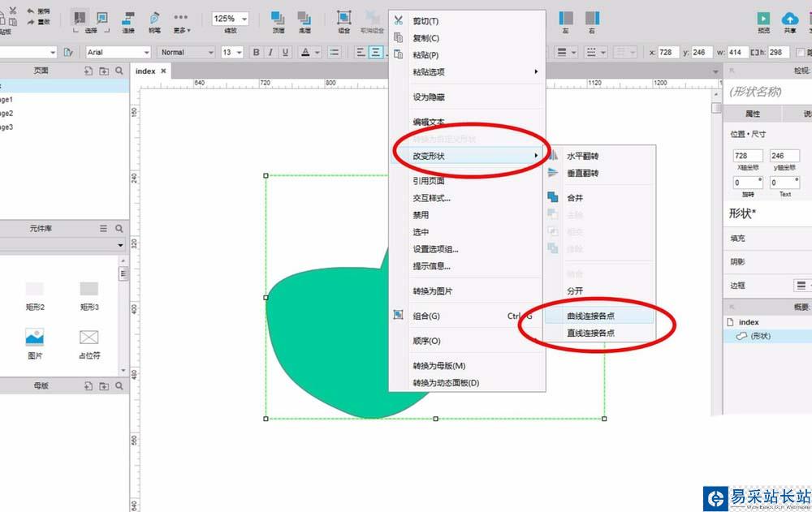This screenshot has width=812, height=512.
Task: Add a new master in 母版 panel
Action: 89,385
